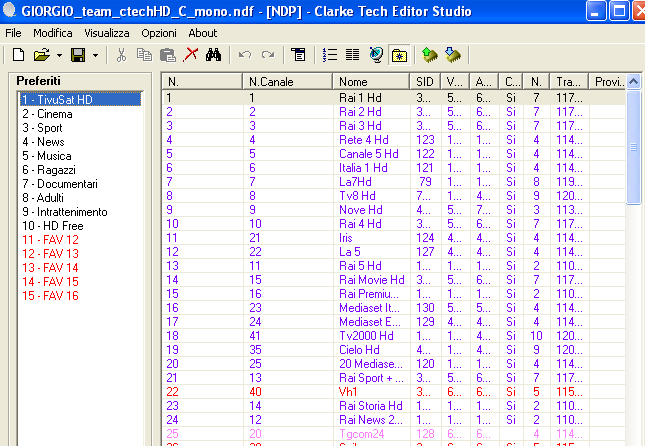
Task: Select the Tv8 Hd channel row
Action: click(x=394, y=196)
